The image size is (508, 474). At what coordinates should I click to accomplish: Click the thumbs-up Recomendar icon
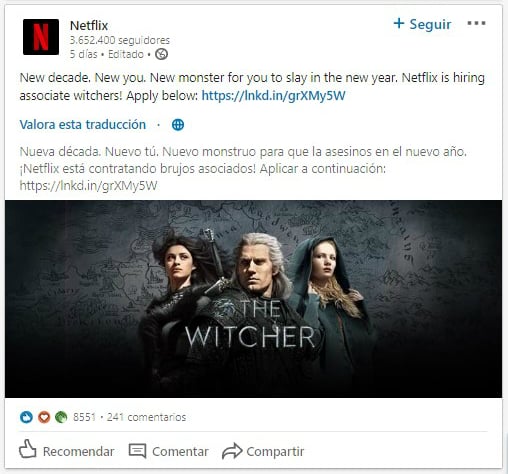28,449
